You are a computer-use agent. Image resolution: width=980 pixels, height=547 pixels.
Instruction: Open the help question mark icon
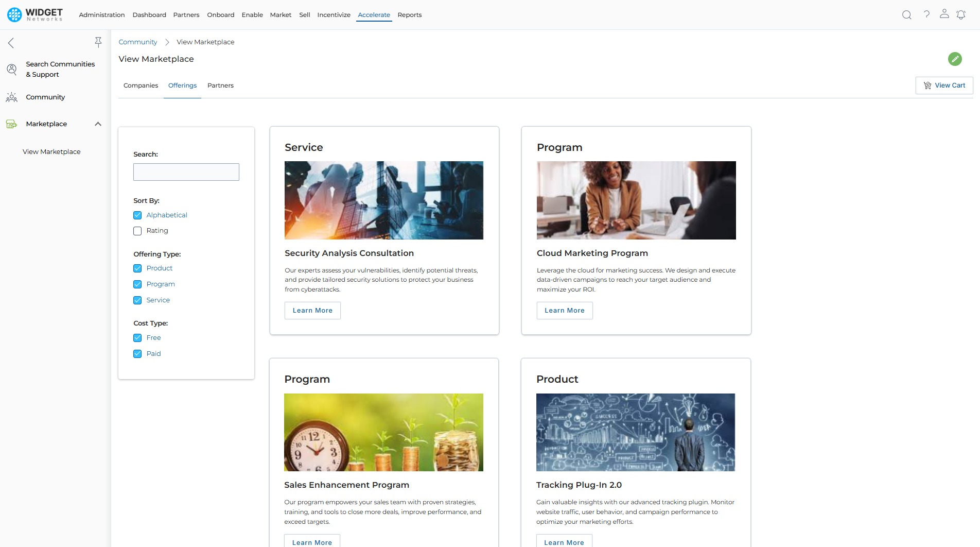926,14
